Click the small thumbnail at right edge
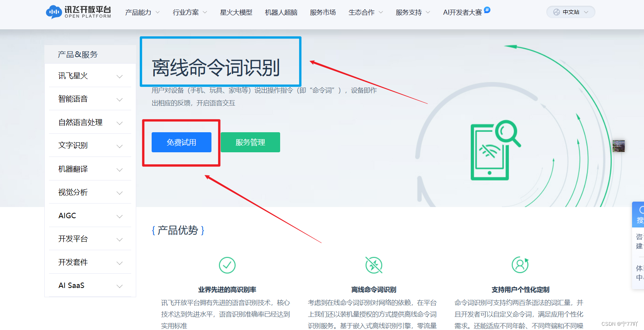 pyautogui.click(x=619, y=146)
